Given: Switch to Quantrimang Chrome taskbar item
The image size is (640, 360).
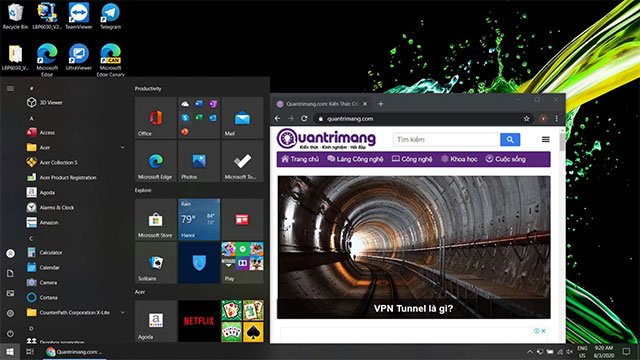Looking at the screenshot, I should pyautogui.click(x=74, y=351).
